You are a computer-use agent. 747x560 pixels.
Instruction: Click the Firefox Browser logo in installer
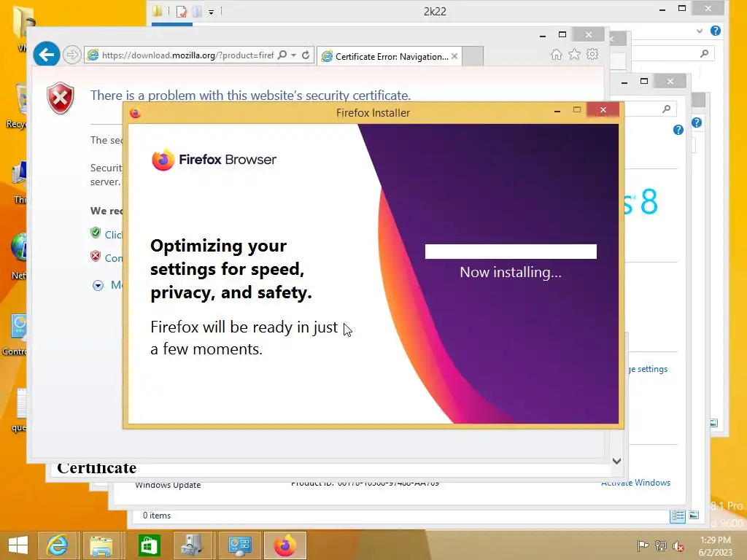[x=214, y=160]
